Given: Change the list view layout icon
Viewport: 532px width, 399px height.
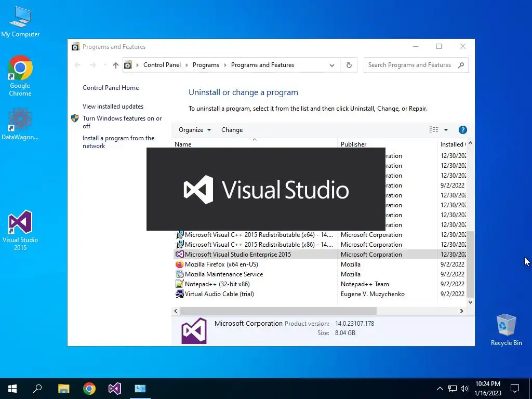Looking at the screenshot, I should [434, 129].
